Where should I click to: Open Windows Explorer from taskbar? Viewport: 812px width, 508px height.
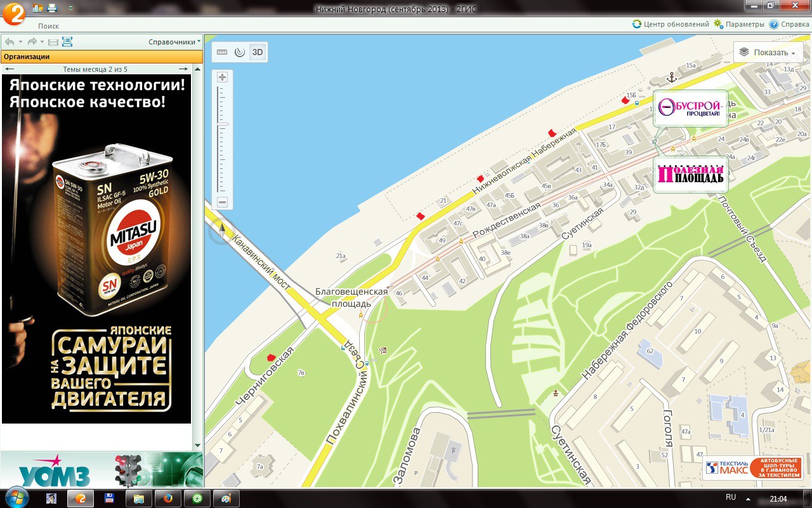click(x=138, y=498)
